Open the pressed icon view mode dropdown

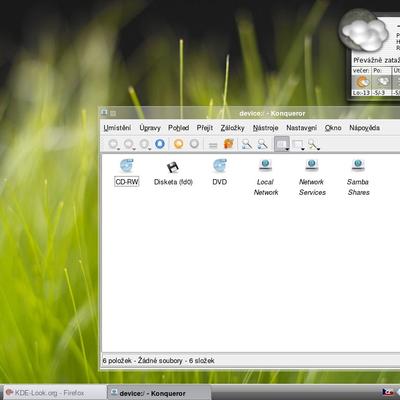pos(282,144)
